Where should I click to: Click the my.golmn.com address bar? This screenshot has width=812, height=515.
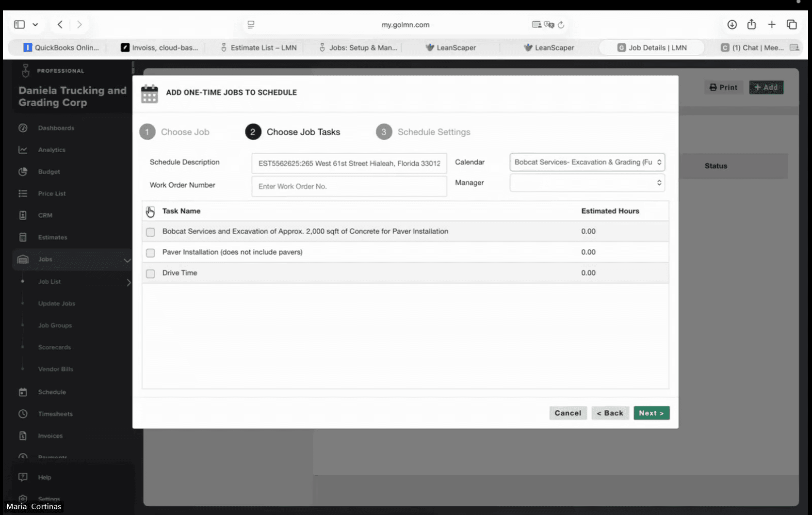pyautogui.click(x=406, y=25)
